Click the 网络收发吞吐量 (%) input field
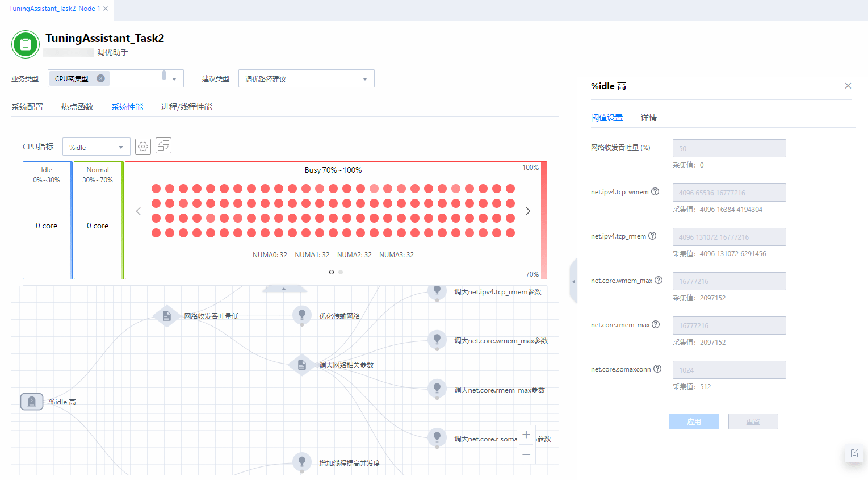Screen dimensions: 868x480 (x=729, y=148)
